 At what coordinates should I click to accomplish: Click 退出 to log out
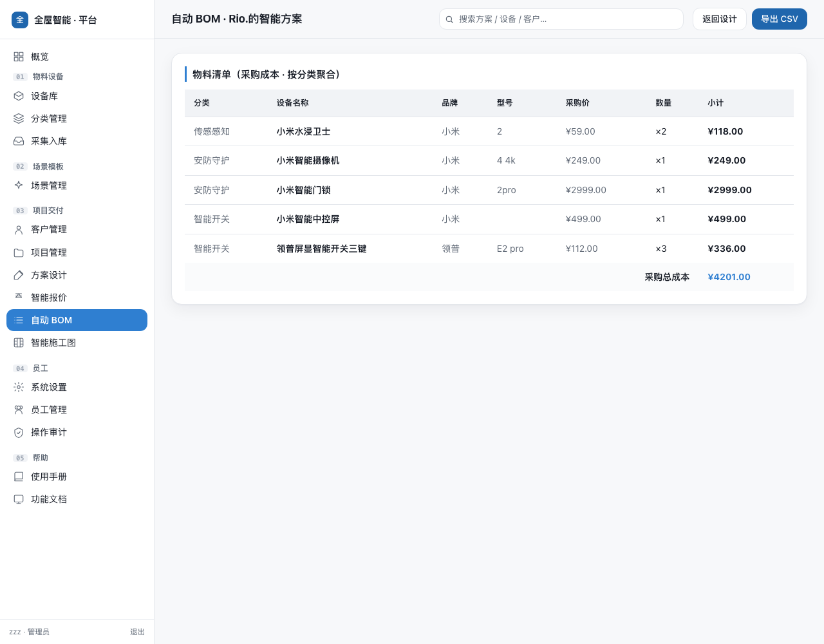point(137,632)
